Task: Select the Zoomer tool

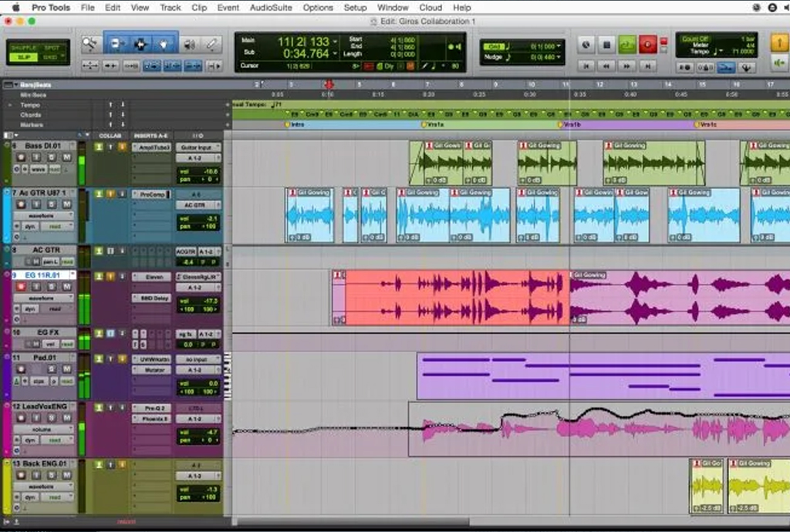Action: coord(91,43)
